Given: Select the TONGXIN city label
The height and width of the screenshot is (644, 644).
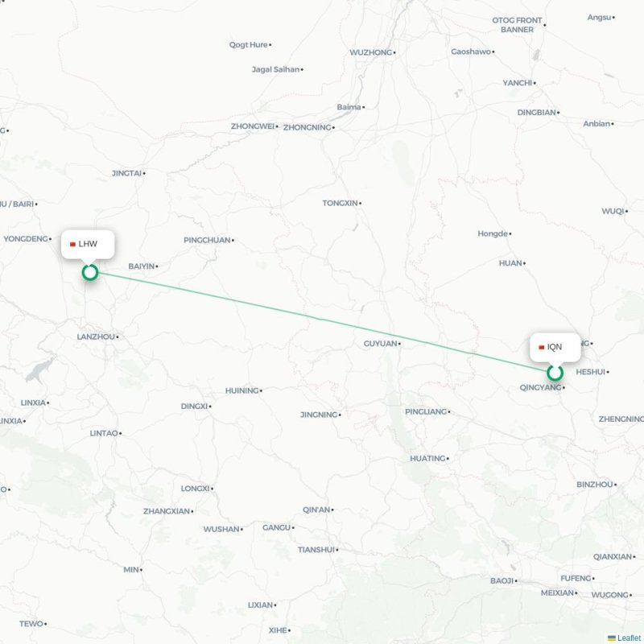Looking at the screenshot, I should click(340, 203).
